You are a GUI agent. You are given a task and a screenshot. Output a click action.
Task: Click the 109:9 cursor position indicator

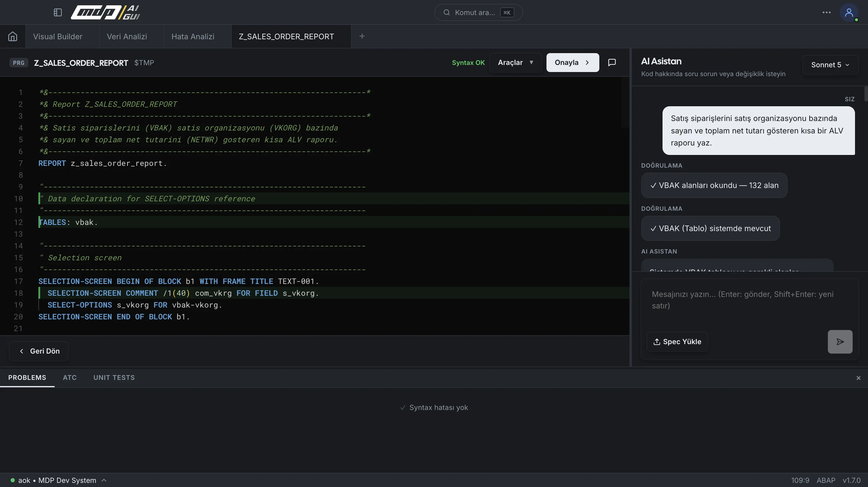800,480
